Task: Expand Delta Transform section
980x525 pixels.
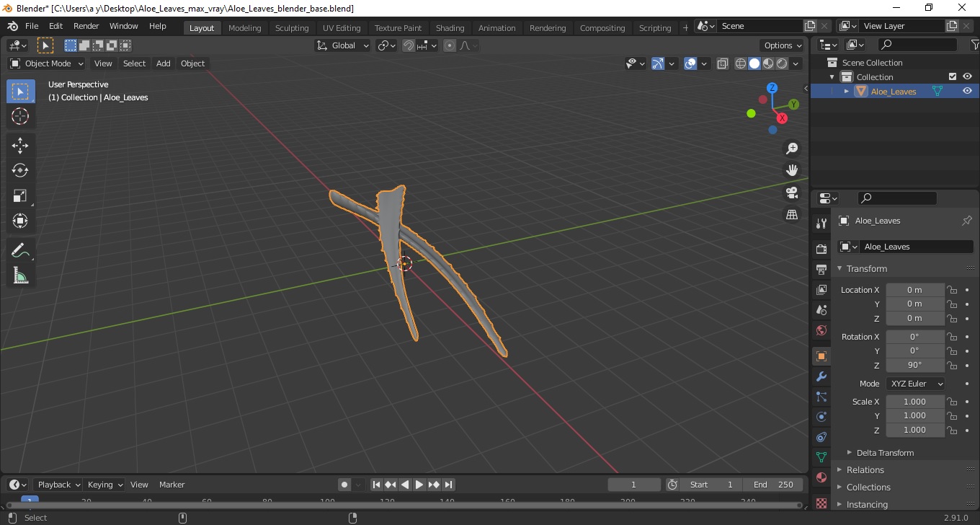Action: click(x=885, y=453)
